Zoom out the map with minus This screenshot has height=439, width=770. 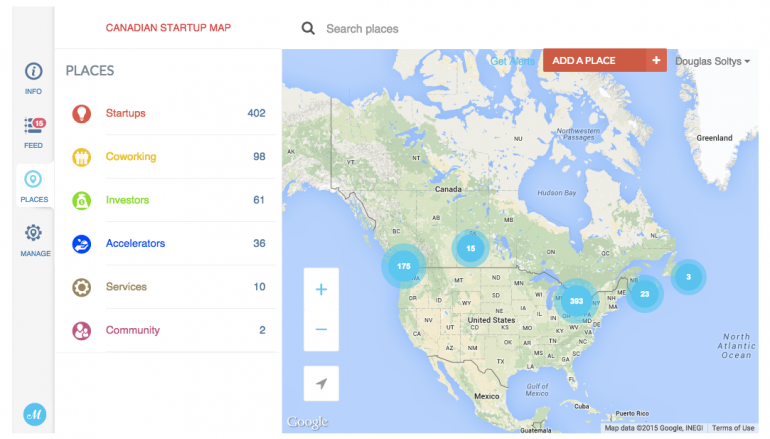(321, 329)
